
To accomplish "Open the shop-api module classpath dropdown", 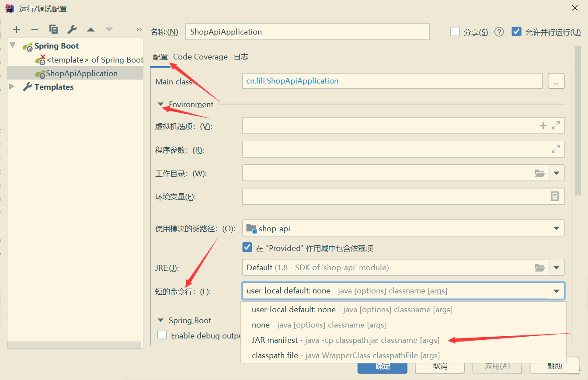I will pyautogui.click(x=557, y=228).
